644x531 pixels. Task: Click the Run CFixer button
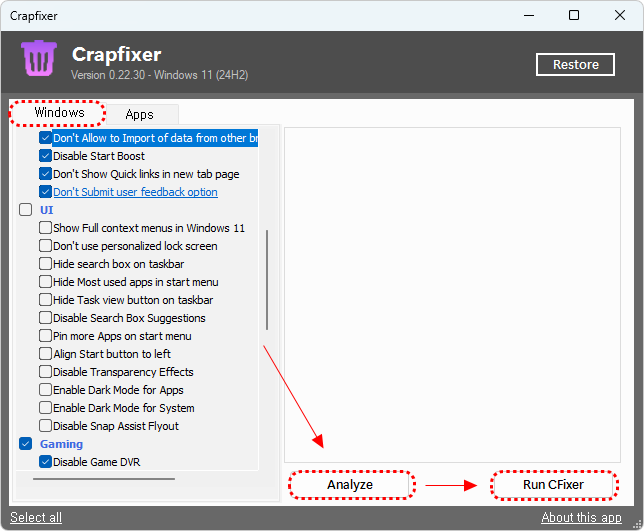(553, 485)
